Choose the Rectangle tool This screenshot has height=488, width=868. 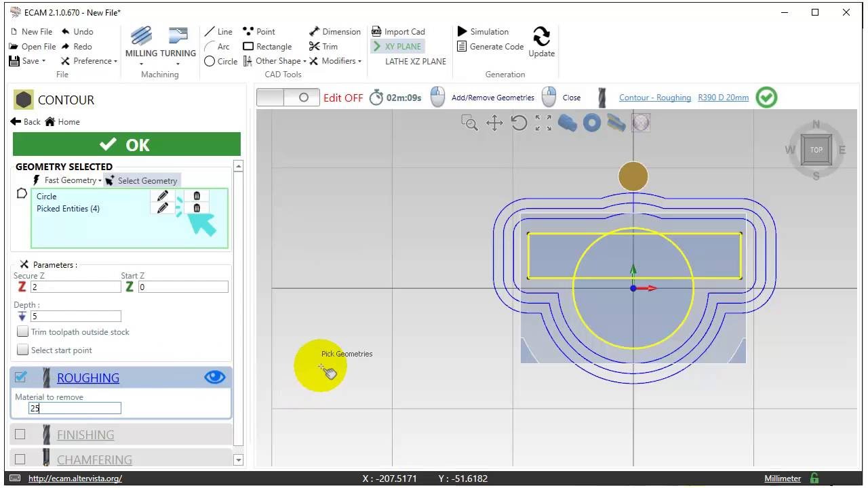(267, 47)
